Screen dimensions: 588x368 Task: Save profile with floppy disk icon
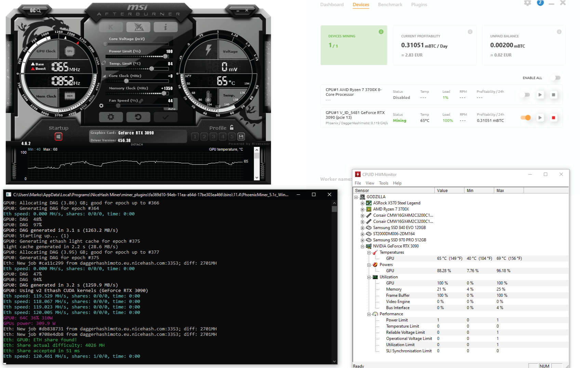point(241,137)
